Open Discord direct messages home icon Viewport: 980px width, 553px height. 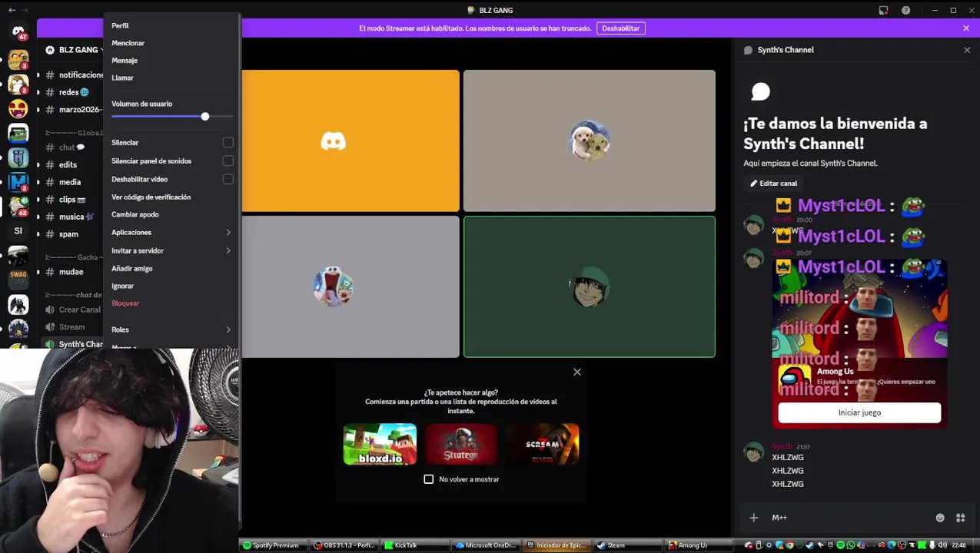click(x=18, y=31)
